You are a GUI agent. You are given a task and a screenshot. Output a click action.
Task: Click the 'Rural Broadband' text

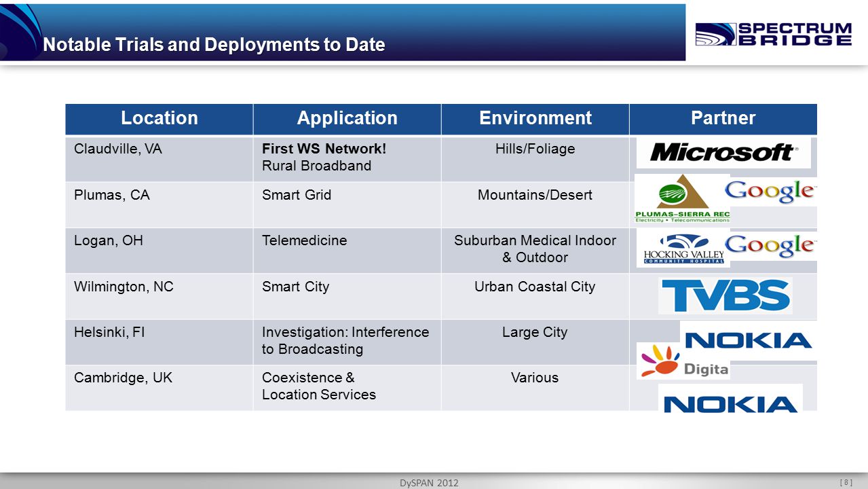[316, 166]
